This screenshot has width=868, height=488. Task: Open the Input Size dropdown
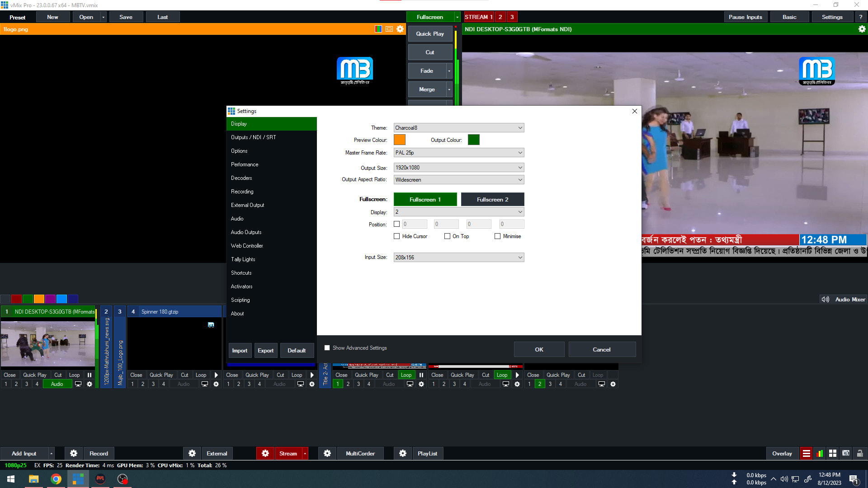click(458, 257)
